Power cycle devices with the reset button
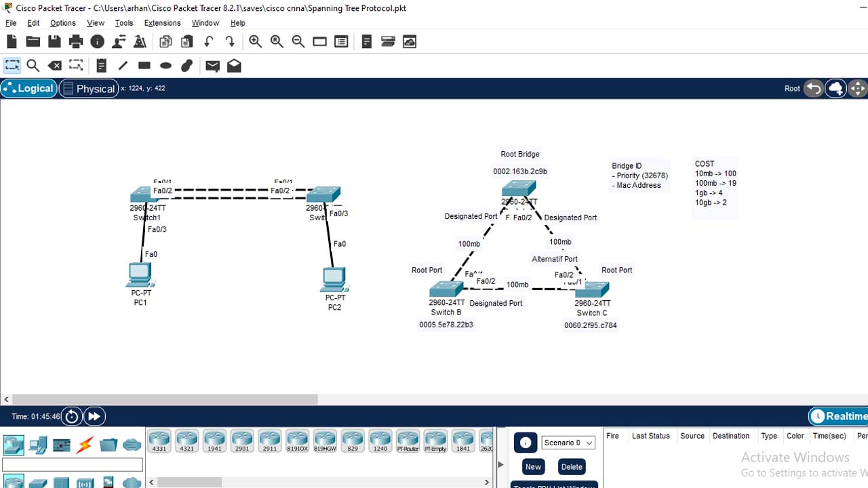The image size is (868, 488). pyautogui.click(x=72, y=416)
